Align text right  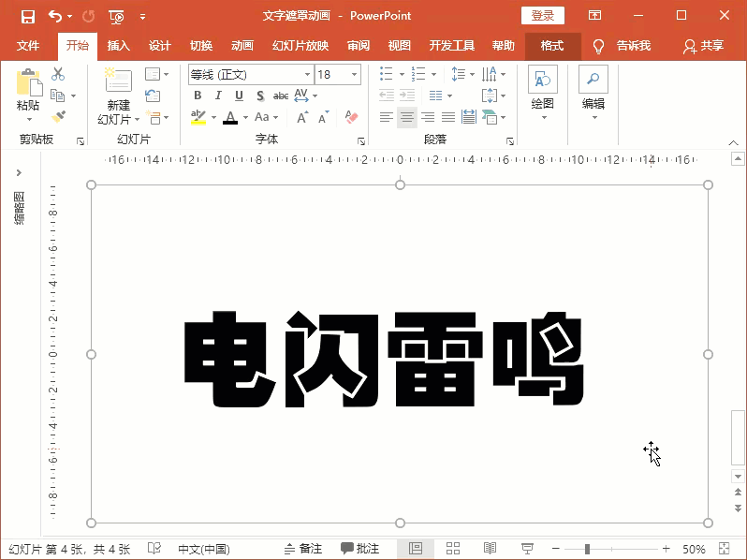tap(428, 117)
